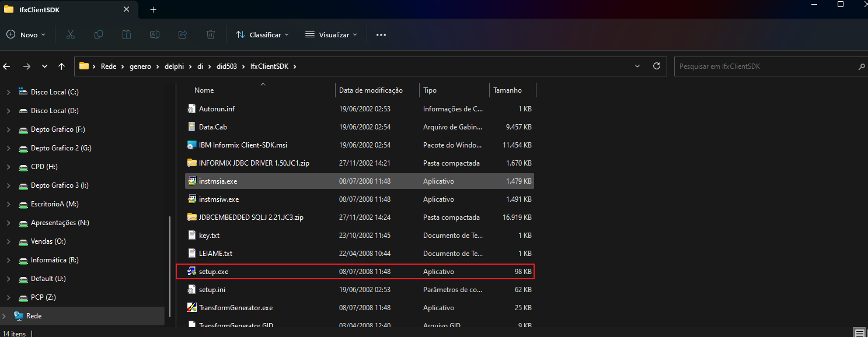Open the Classificar sort dropdown
This screenshot has width=868, height=337.
pos(262,35)
